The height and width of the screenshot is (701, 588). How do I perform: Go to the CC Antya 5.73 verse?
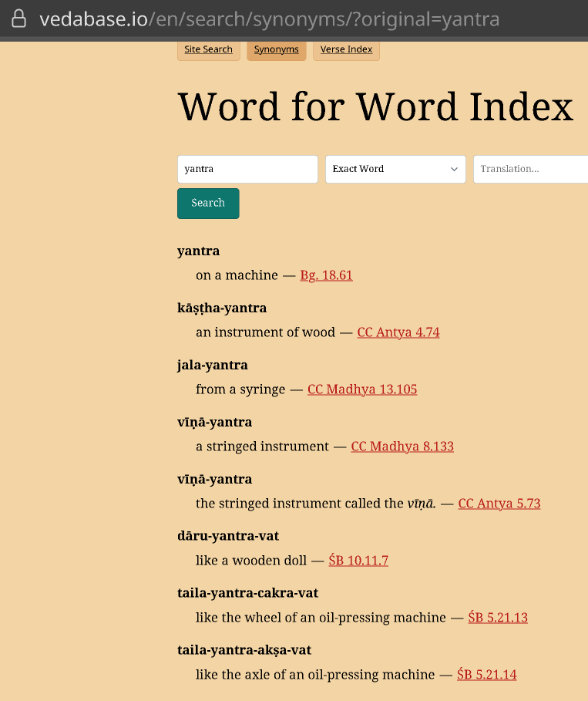point(499,504)
